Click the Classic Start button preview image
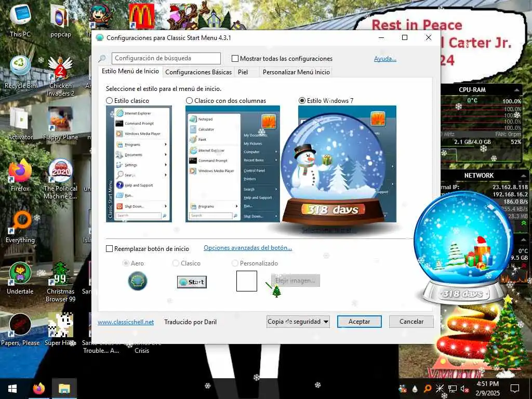 [x=192, y=282]
